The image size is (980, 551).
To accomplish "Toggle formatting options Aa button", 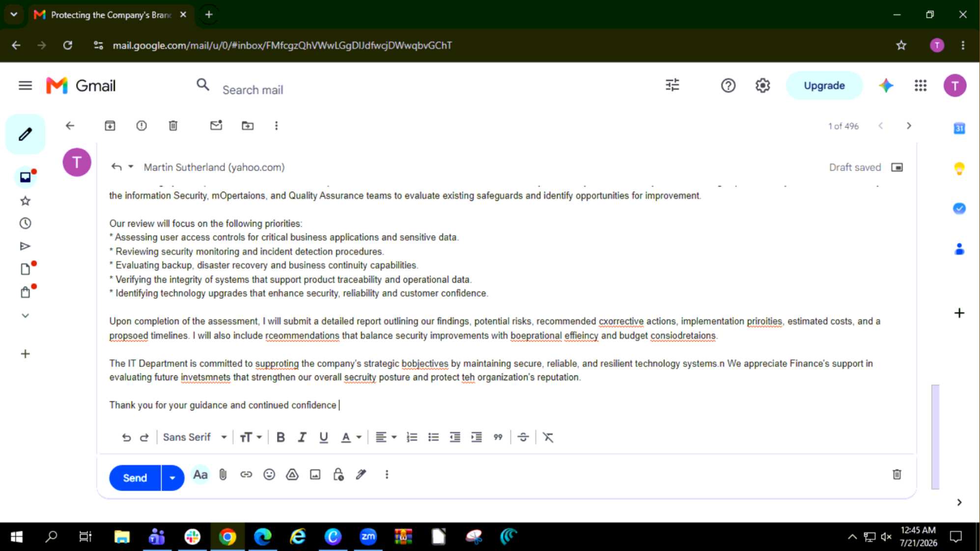I will [x=200, y=475].
